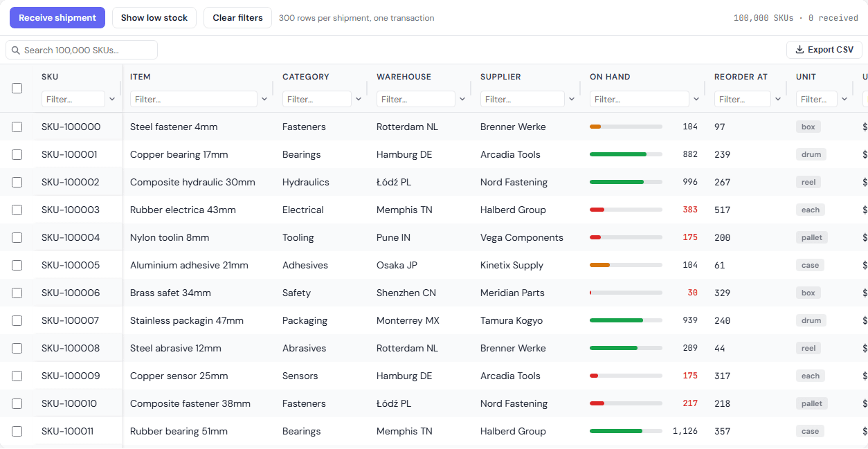Select the checkbox for SKU-100003
Viewport: 868px width, 449px height.
17,210
